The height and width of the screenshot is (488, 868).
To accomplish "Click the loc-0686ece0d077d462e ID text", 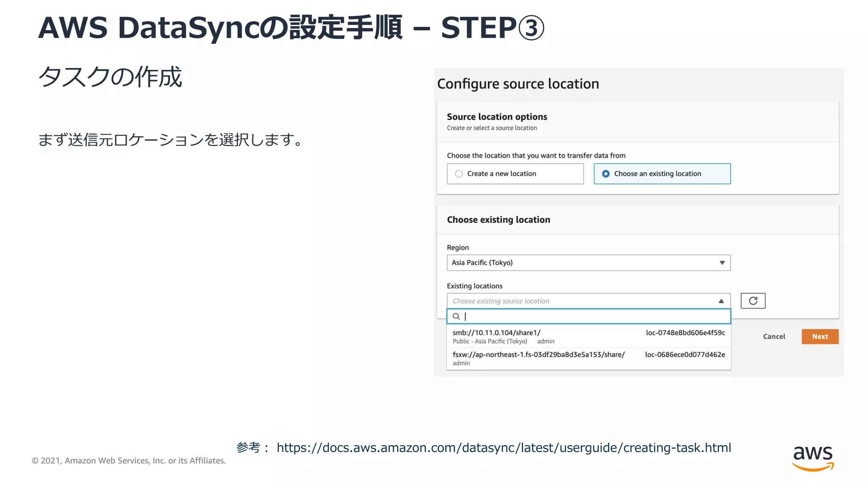I will point(685,355).
